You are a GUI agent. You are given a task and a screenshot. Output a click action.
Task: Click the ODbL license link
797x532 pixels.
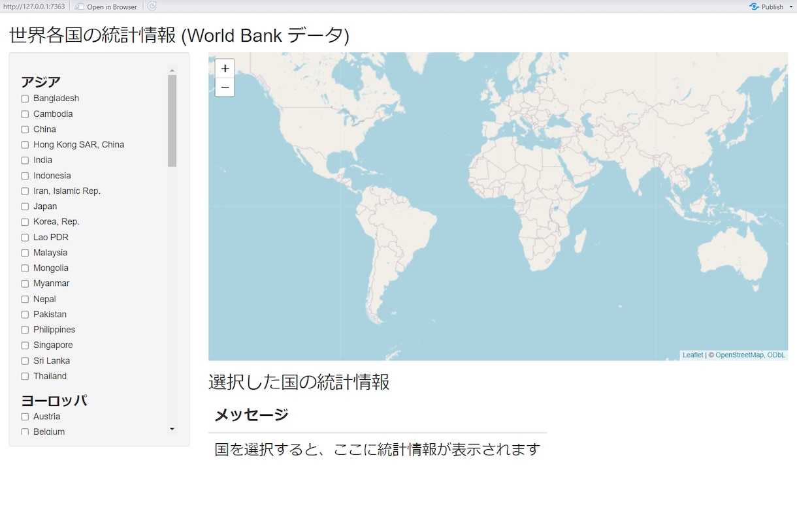click(x=776, y=355)
